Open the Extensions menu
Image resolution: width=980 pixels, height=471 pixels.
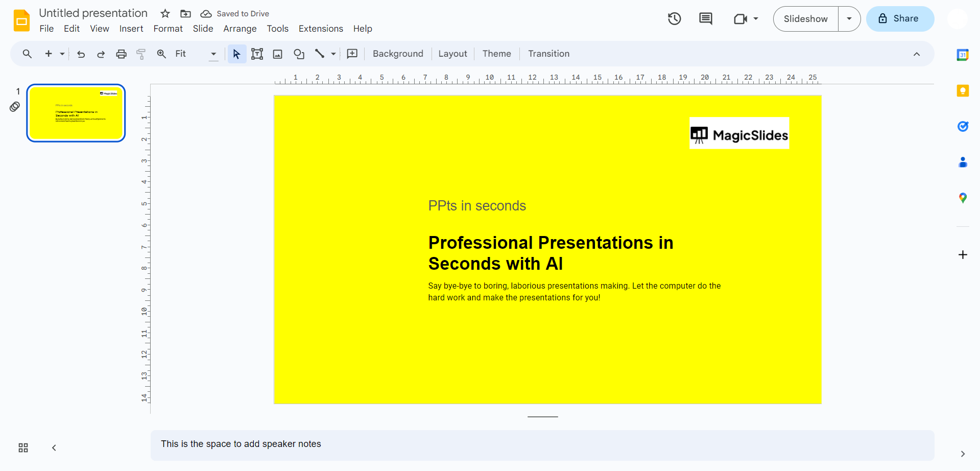321,29
